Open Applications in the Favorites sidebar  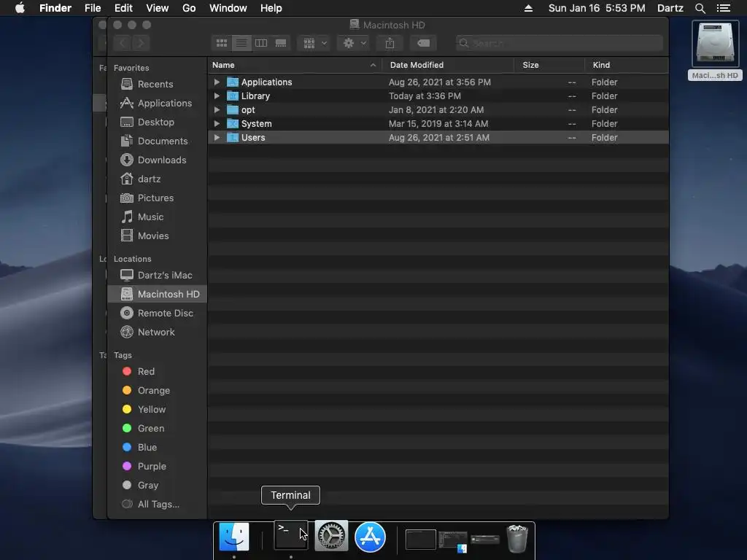(x=156, y=104)
